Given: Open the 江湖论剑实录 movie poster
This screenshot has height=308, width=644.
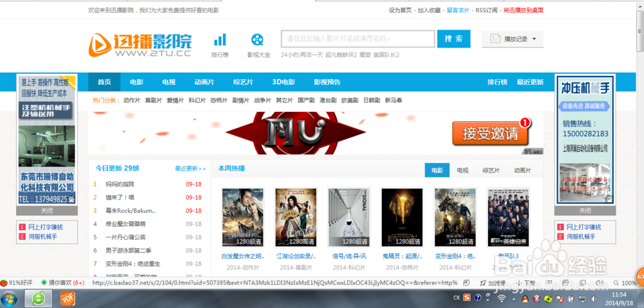Looking at the screenshot, I should click(296, 217).
